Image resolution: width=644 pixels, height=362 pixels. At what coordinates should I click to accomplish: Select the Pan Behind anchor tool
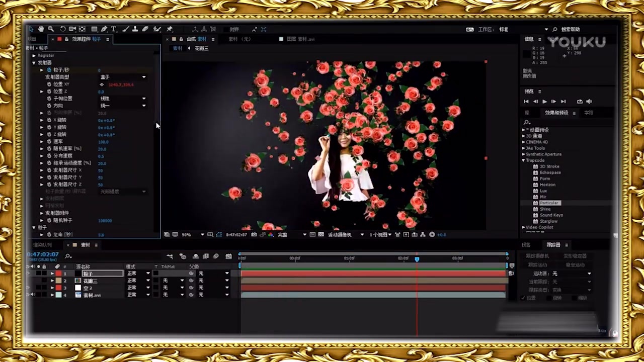(82, 29)
